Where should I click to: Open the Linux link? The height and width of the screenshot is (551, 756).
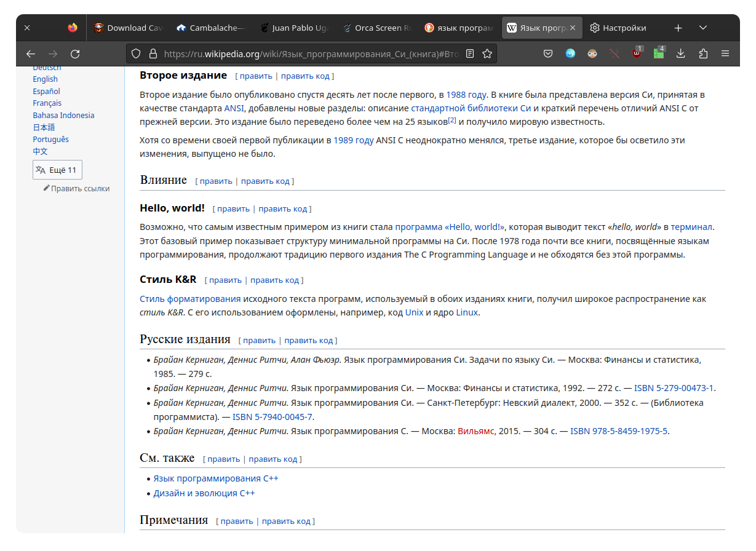[467, 312]
